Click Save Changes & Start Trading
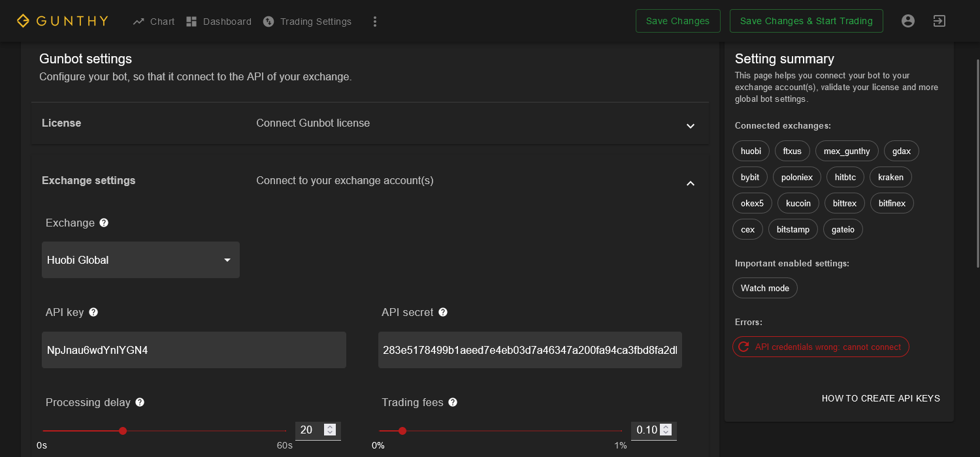Screen dimensions: 980x457 click(806, 21)
